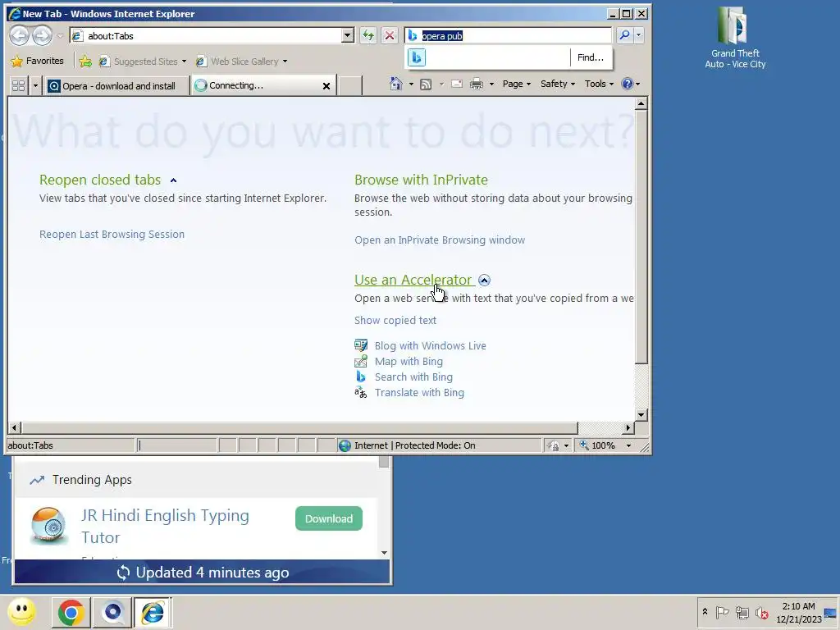Open Grand Theft Auto - Vice City desktop icon
Screen dimensions: 840x630
click(734, 38)
